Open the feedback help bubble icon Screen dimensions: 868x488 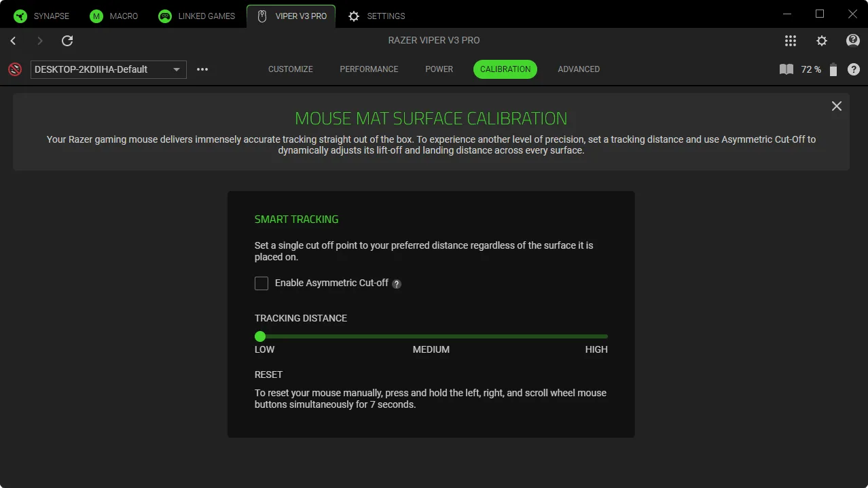click(853, 41)
